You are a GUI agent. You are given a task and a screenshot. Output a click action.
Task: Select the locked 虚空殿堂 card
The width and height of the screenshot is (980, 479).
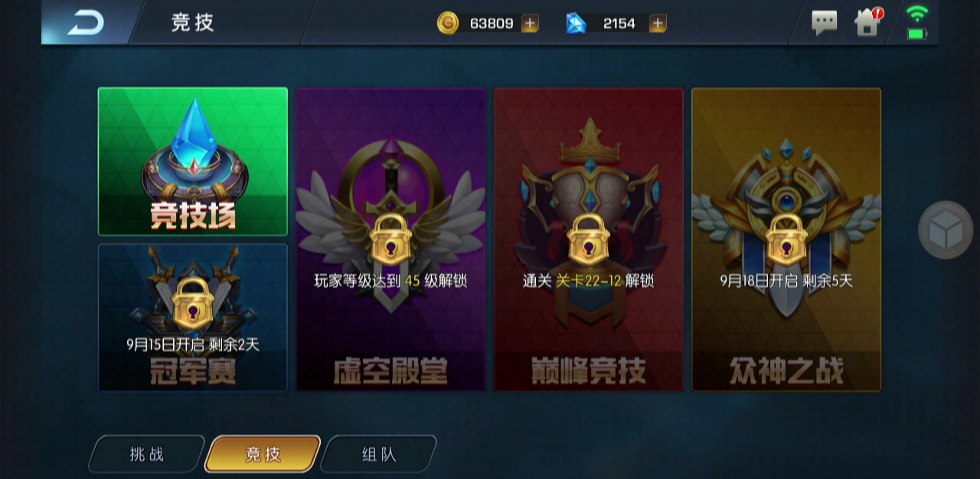(x=390, y=239)
